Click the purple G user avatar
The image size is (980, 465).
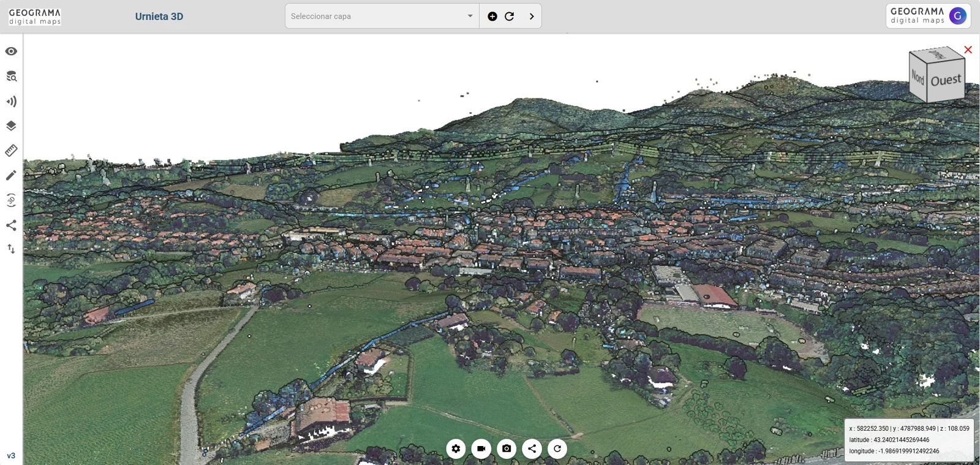coord(958,16)
